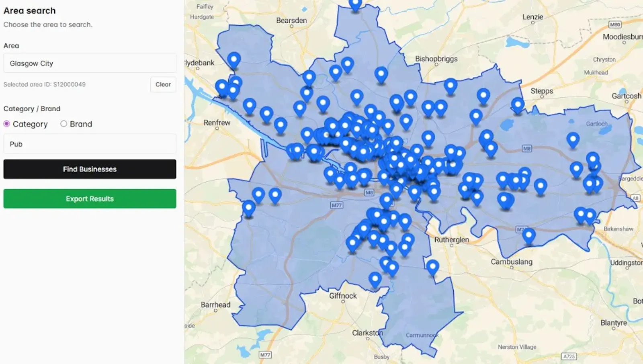Click the Bishopbriggs map label
This screenshot has height=364, width=643.
click(436, 59)
